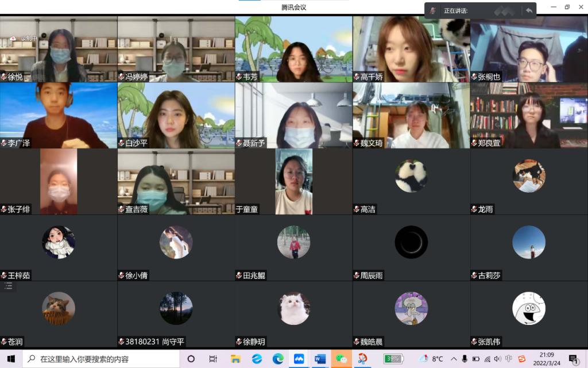Launch Word from the taskbar
588x368 pixels.
coord(320,359)
